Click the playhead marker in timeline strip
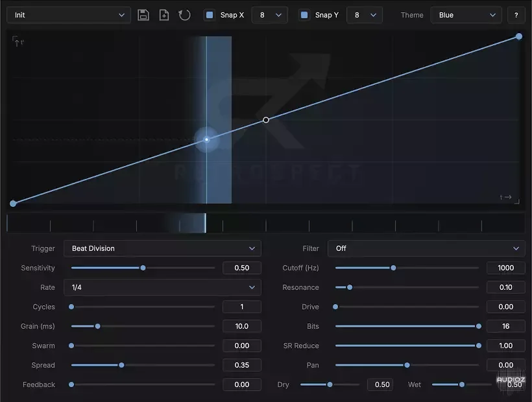Viewport: 532px width, 402px height. coord(205,223)
